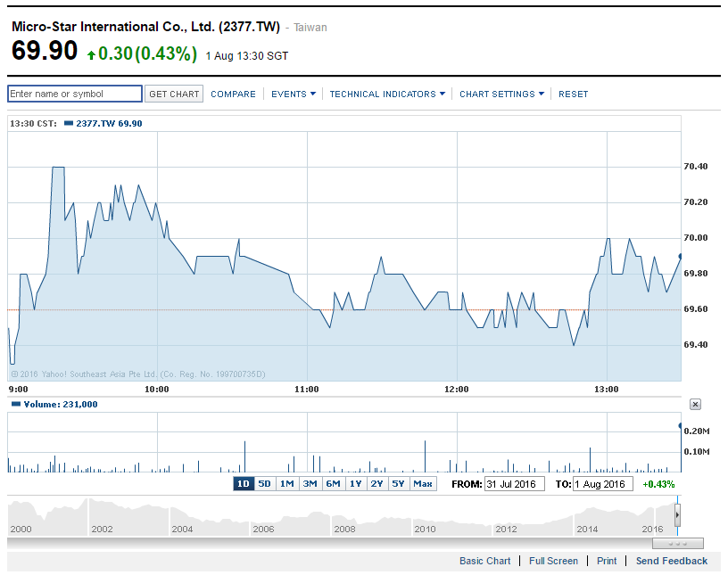Select the 5D time range tab
This screenshot has width=728, height=575.
pyautogui.click(x=265, y=484)
